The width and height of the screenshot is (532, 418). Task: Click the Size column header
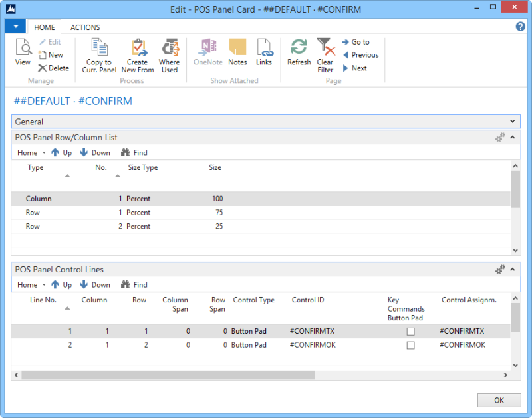[215, 168]
